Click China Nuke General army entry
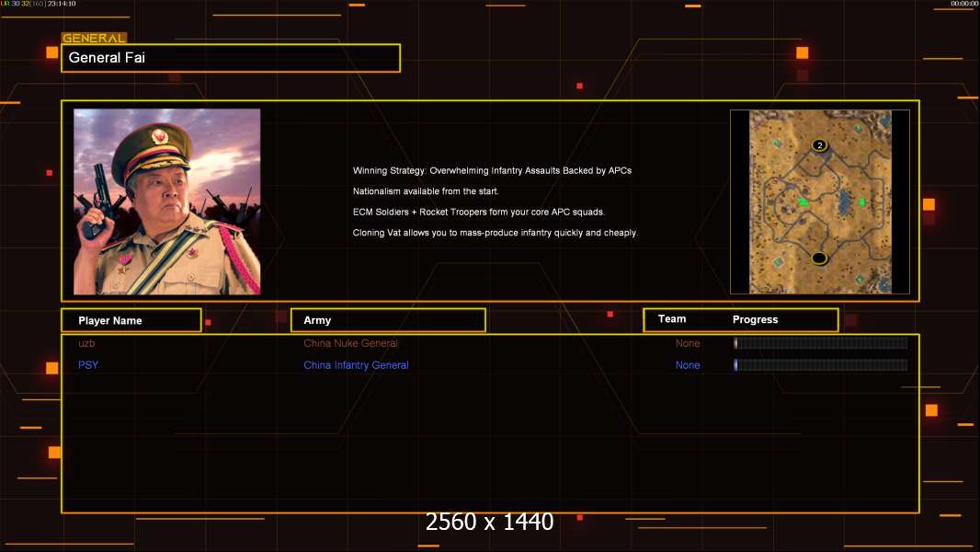980x552 pixels. (350, 343)
